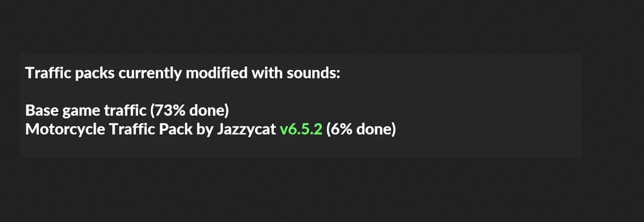Screen dimensions: 644x222
Task: Select the "Base game traffic" text
Action: click(86, 111)
